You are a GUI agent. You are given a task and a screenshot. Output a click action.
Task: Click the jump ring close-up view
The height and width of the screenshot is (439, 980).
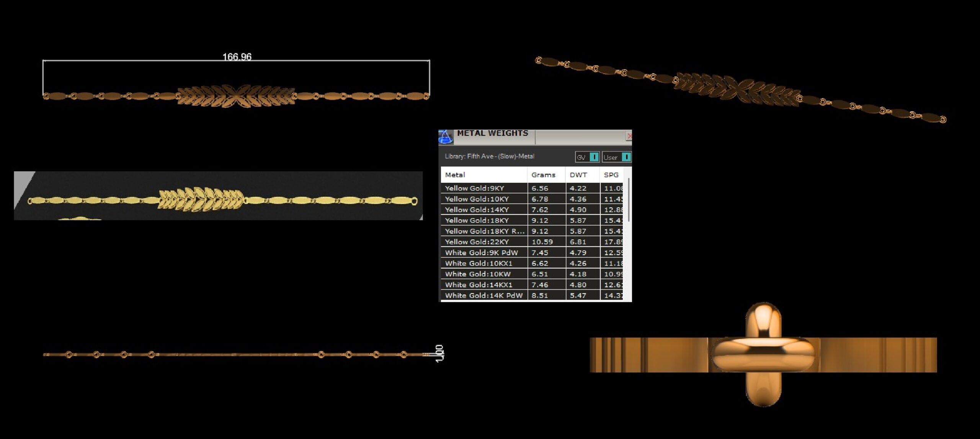pos(763,354)
